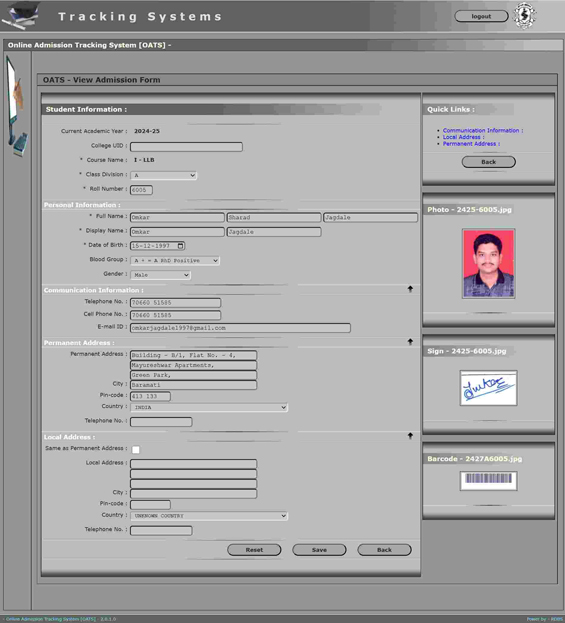565x623 pixels.
Task: Open the Gender dropdown
Action: 161,275
